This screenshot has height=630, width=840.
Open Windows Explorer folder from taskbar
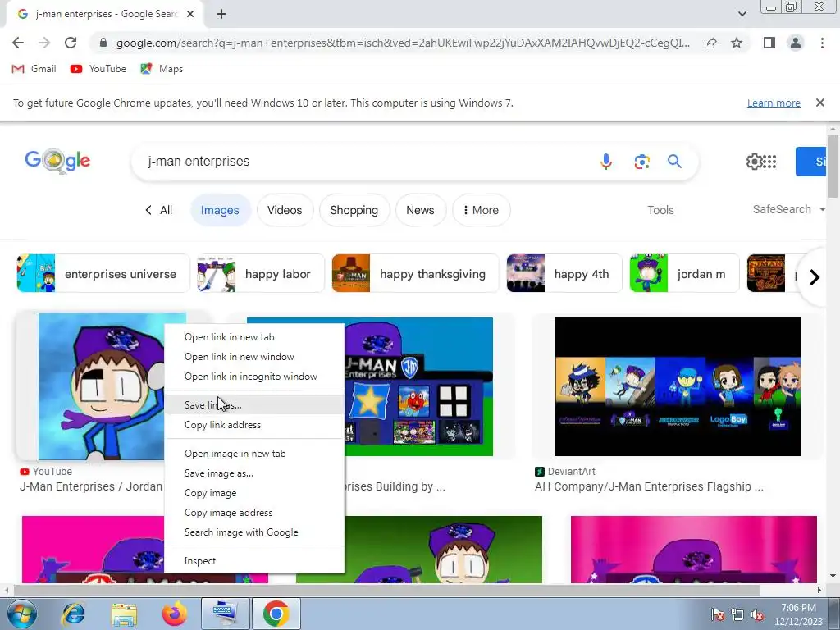coord(124,614)
